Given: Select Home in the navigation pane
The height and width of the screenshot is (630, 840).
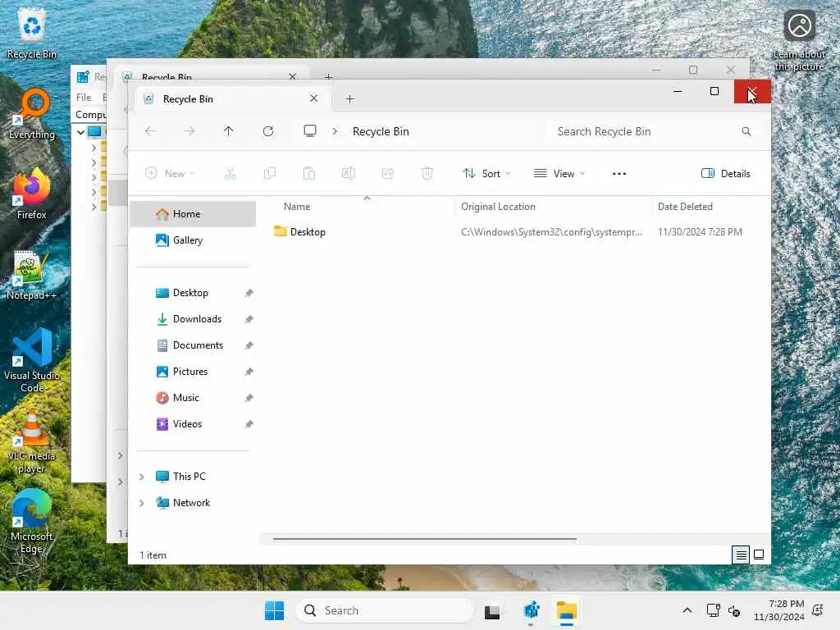Looking at the screenshot, I should pyautogui.click(x=193, y=214).
